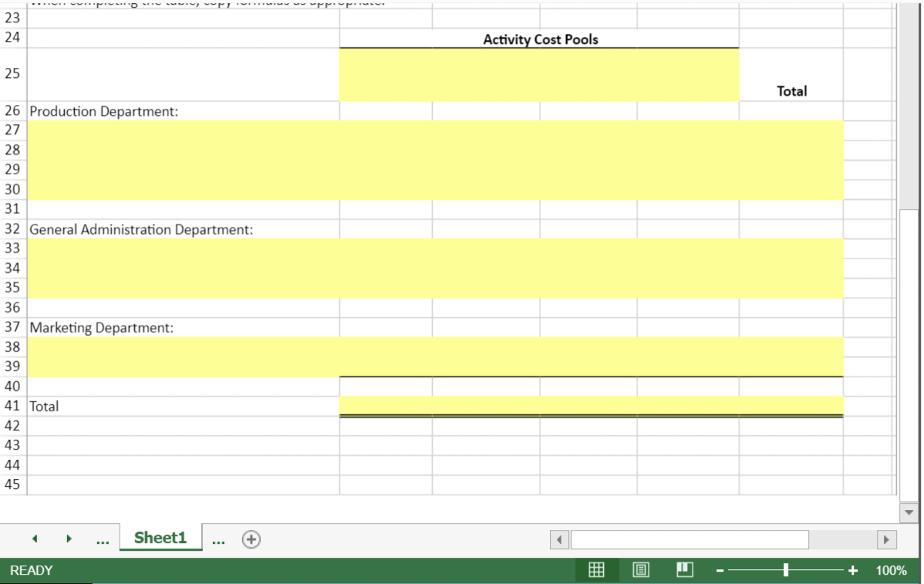Open hidden sheets via right ellipsis
Image resolution: width=924 pixels, height=584 pixels.
tap(218, 539)
